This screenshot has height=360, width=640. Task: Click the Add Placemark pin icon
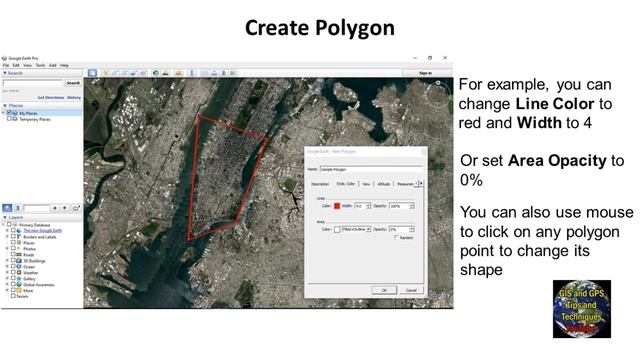(105, 73)
